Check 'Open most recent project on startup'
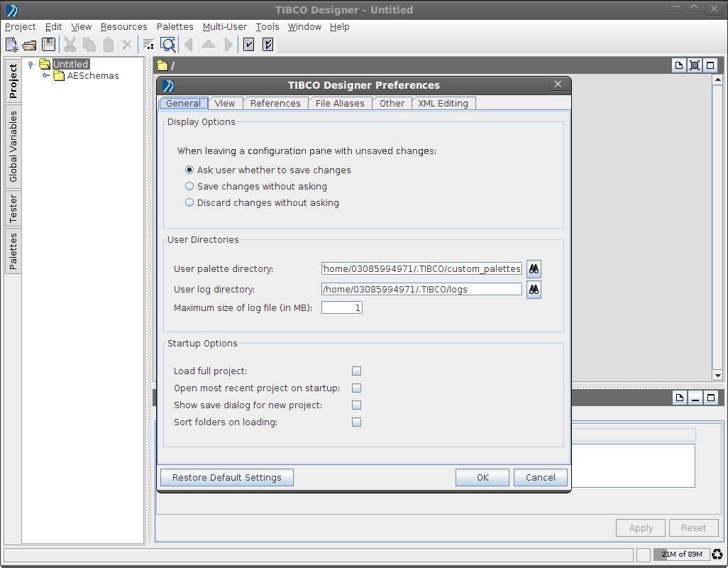The width and height of the screenshot is (728, 568). point(357,388)
